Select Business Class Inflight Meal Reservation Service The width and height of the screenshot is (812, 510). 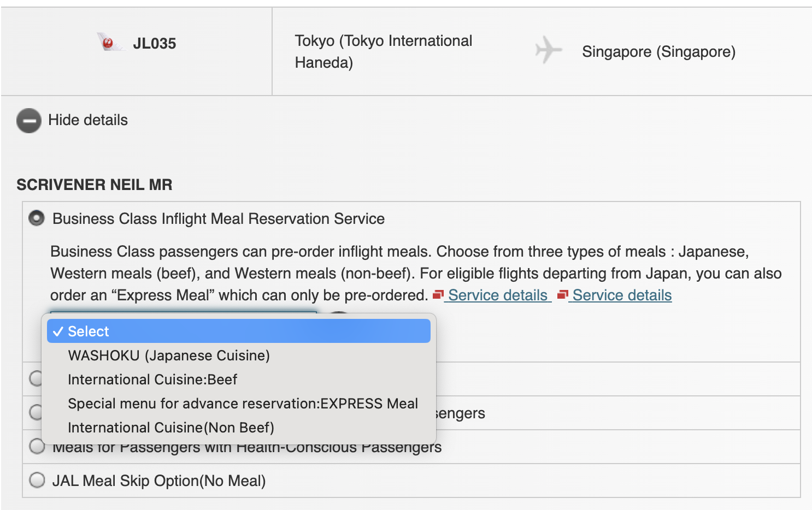[36, 218]
